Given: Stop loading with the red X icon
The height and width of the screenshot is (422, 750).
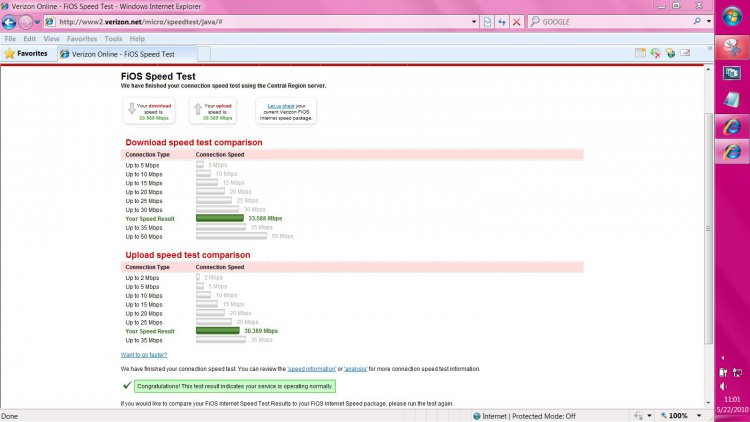Looking at the screenshot, I should [517, 22].
